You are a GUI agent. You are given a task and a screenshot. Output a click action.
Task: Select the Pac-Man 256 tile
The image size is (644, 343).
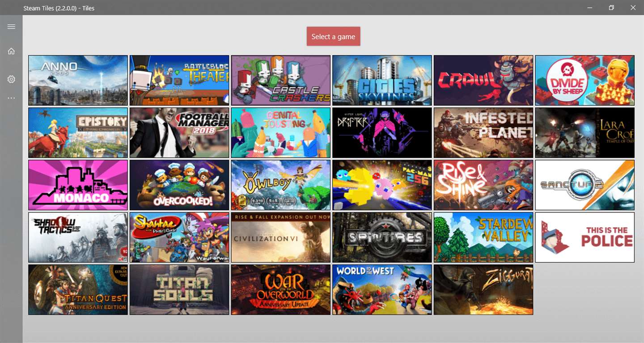point(382,185)
